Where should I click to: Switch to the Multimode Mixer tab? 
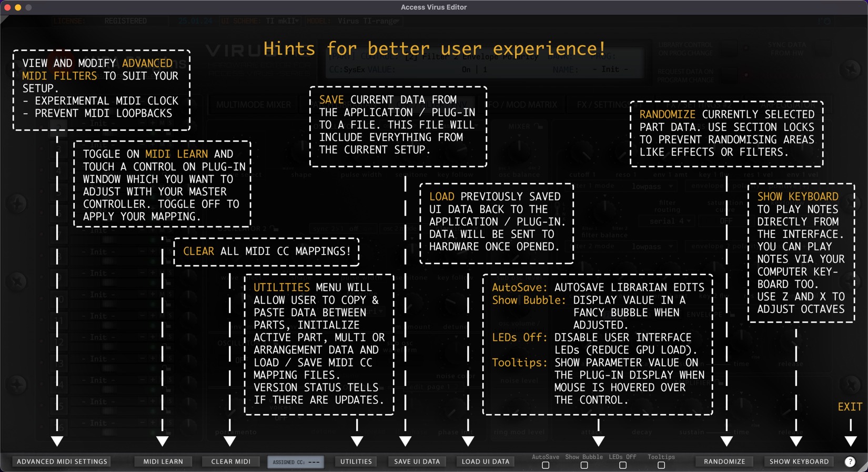click(x=253, y=105)
